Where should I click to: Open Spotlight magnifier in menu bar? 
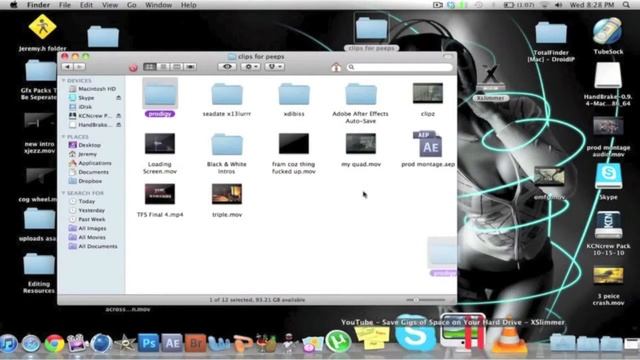pyautogui.click(x=626, y=5)
